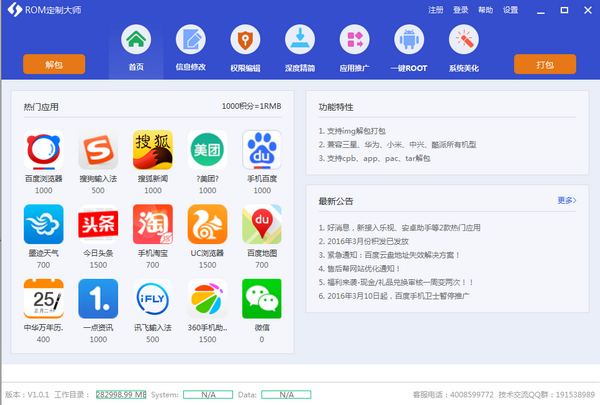Open 紧急通知 百度云盘 announcement
Image resolution: width=600 pixels, height=405 pixels.
[389, 255]
